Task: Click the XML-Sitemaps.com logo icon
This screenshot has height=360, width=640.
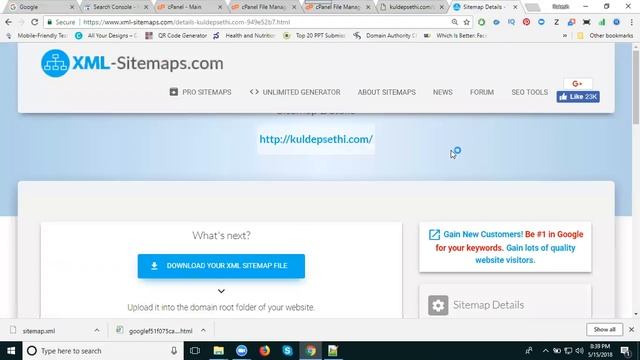Action: point(55,63)
